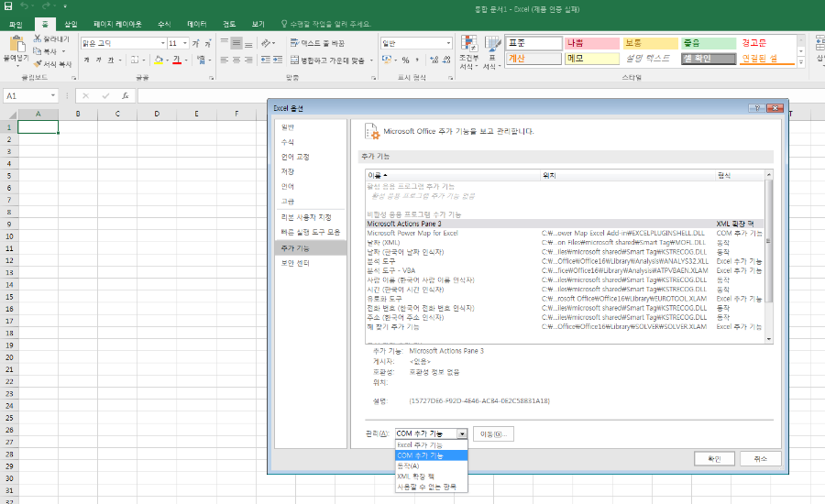The image size is (825, 504).
Task: Click the text orientation icon
Action: 266,43
